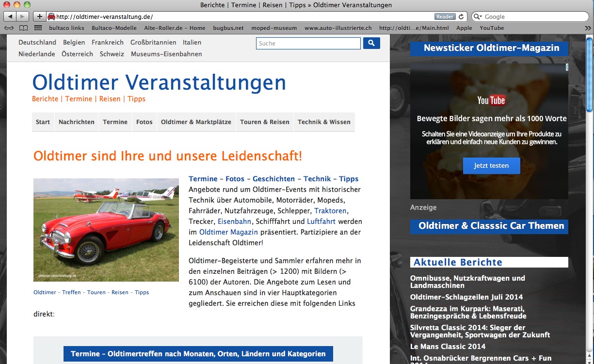Open the Grandezza im Kurpark report
Image resolution: width=594 pixels, height=364 pixels.
point(468,312)
